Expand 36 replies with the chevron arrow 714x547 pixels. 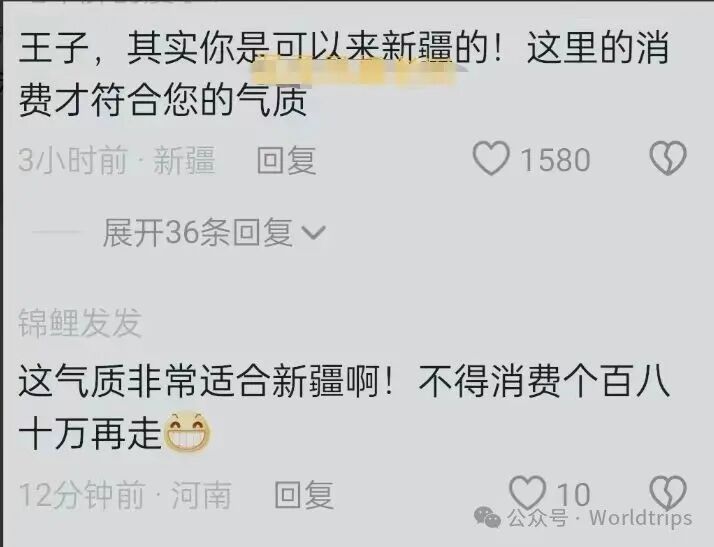coord(314,232)
